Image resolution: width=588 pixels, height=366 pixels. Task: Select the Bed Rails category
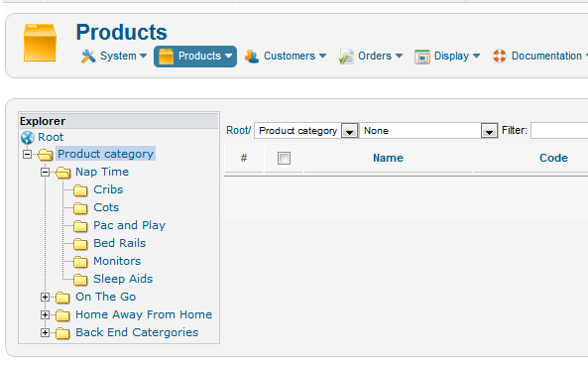pos(120,243)
